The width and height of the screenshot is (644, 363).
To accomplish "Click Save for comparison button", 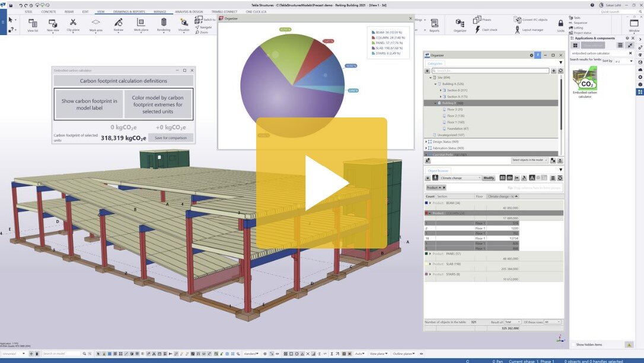I will tap(170, 138).
